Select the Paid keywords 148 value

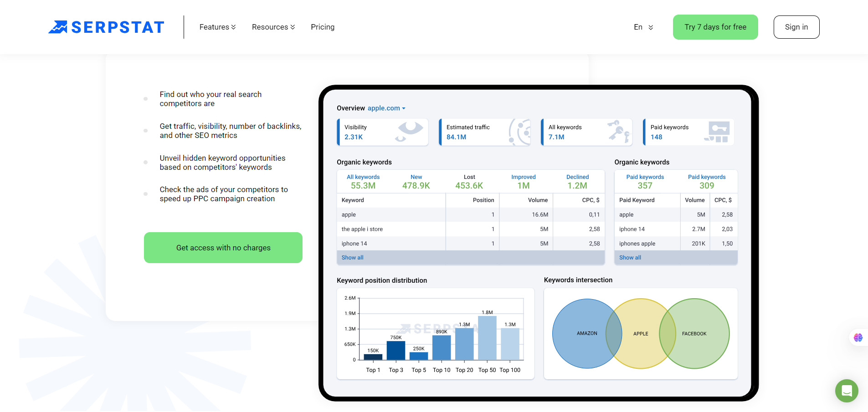(656, 137)
